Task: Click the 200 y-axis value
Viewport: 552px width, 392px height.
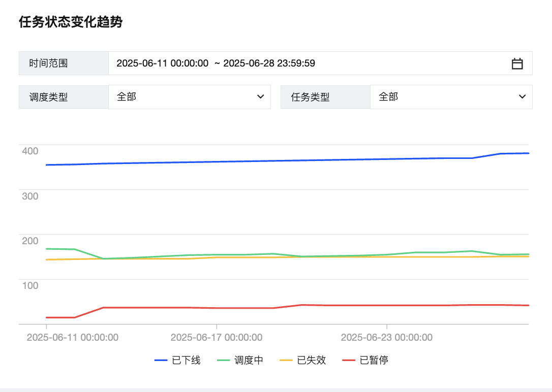Action: [30, 241]
